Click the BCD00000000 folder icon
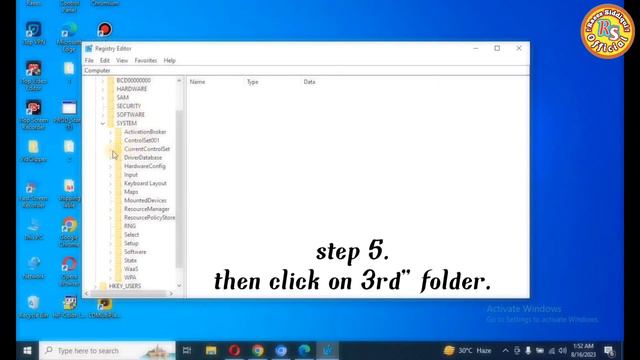640x360 pixels. 111,80
